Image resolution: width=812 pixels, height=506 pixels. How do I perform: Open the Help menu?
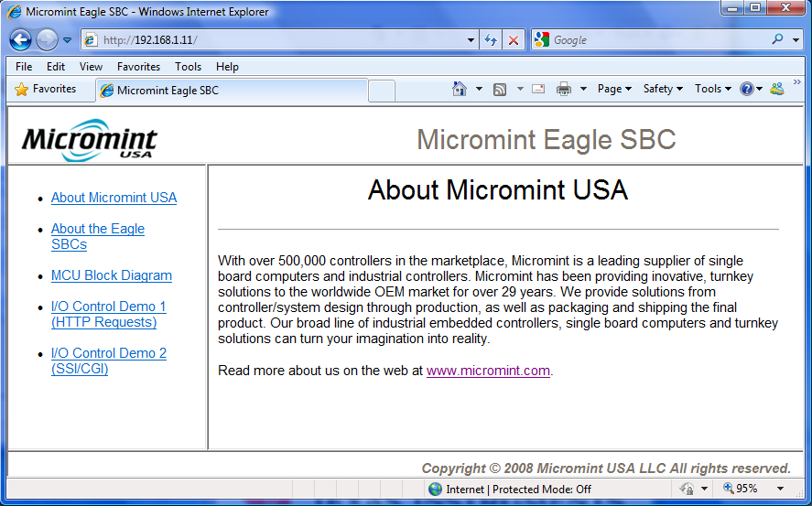[227, 67]
